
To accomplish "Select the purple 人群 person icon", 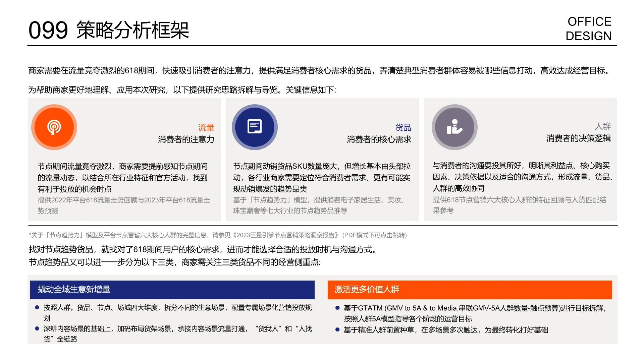I will [454, 127].
